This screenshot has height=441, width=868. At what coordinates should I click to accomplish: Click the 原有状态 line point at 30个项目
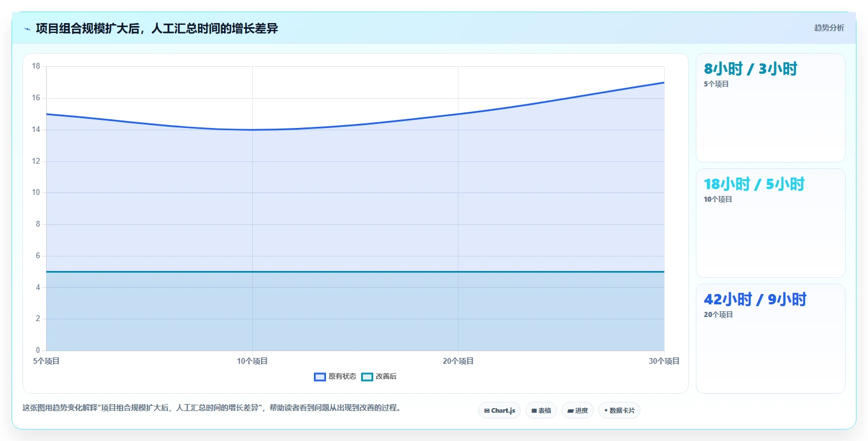coord(664,82)
